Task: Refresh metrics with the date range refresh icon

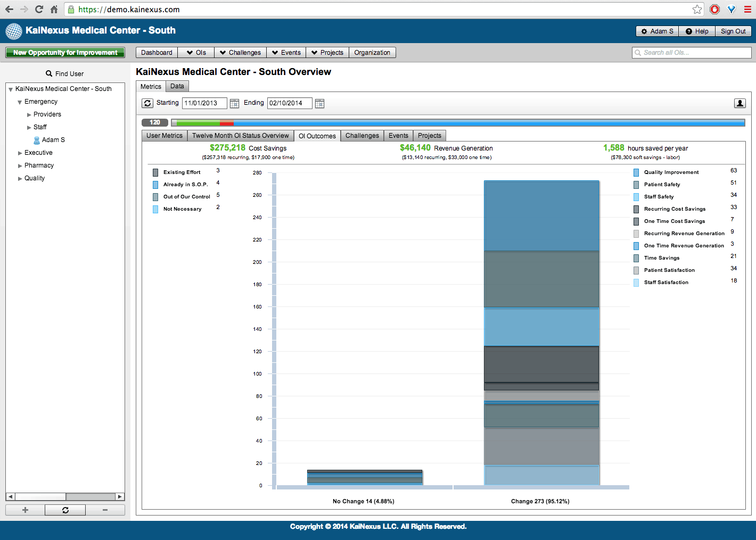Action: click(x=147, y=103)
